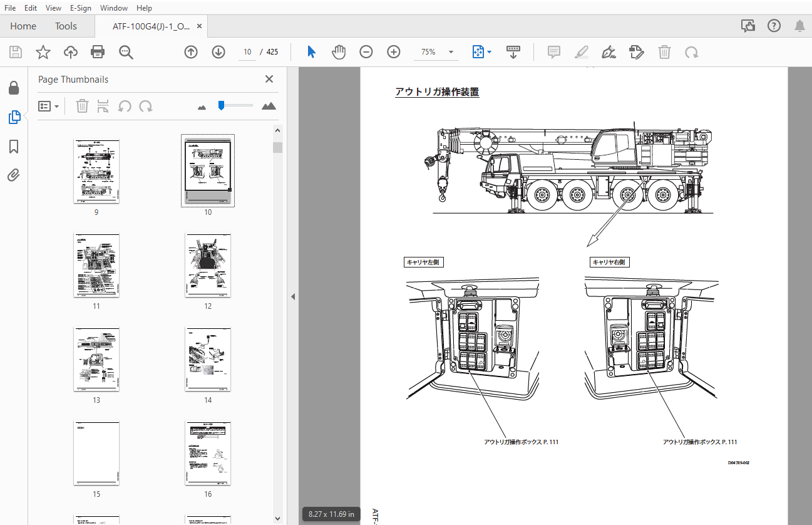Select the page 9 thumbnail
This screenshot has width=812, height=525.
96,171
